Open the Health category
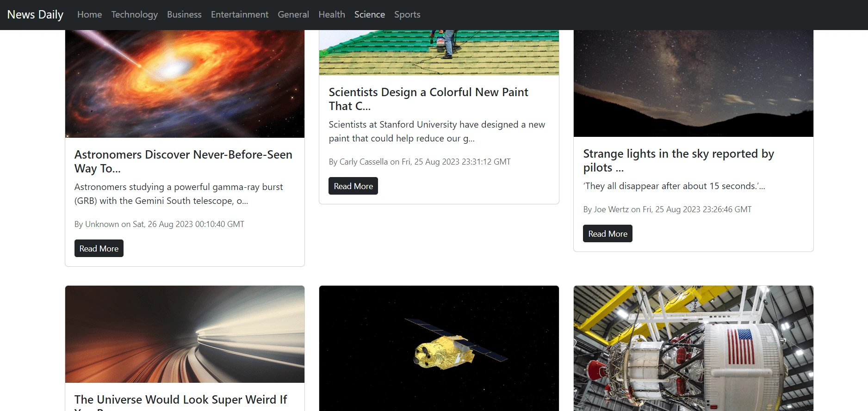 click(x=332, y=14)
